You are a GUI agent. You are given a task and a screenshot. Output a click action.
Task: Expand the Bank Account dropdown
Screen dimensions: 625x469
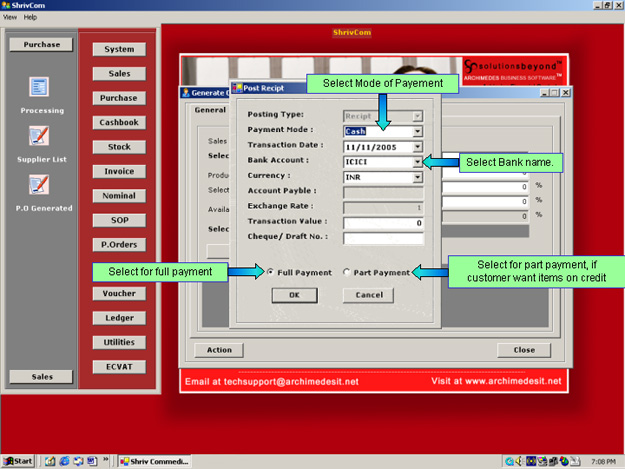point(417,161)
